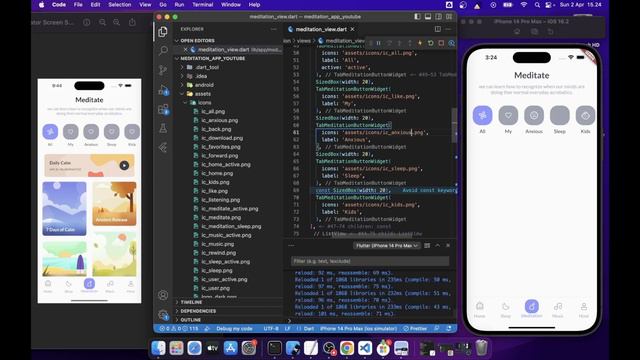Screen dimensions: 640x360
Task: Toggle secondary side bar layout button in title bar
Action: [438, 17]
